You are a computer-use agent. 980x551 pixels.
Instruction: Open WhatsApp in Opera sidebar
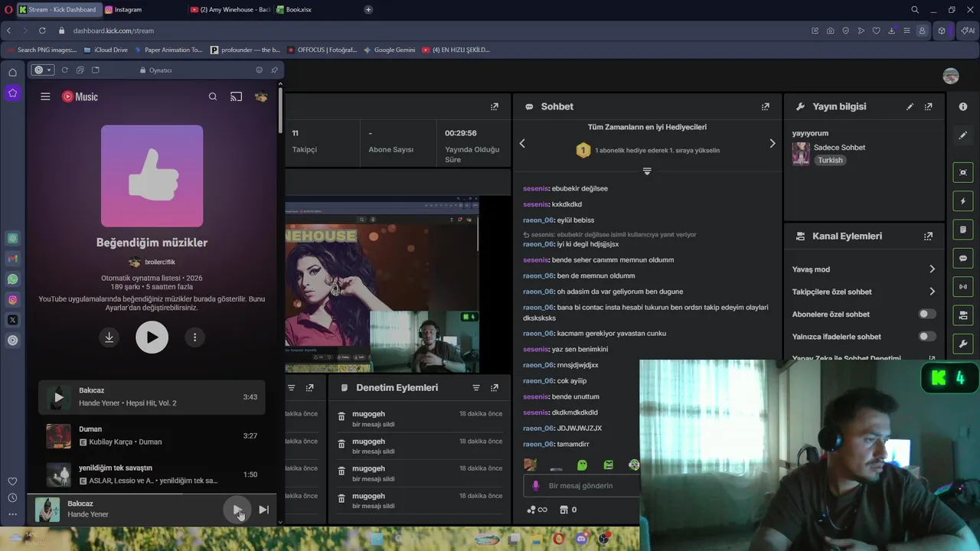tap(12, 279)
